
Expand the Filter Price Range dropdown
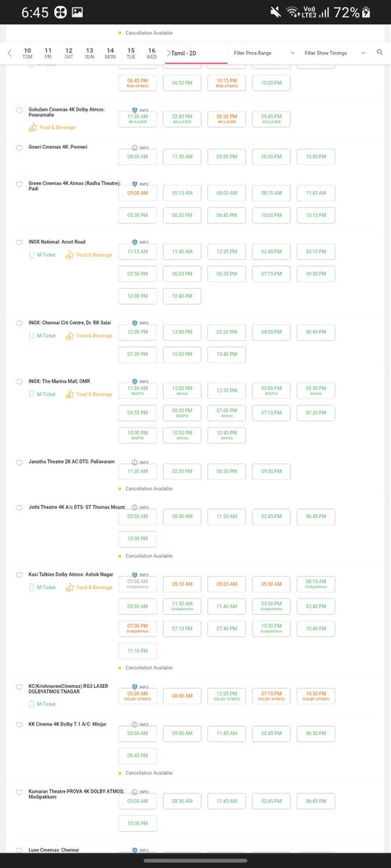point(264,53)
